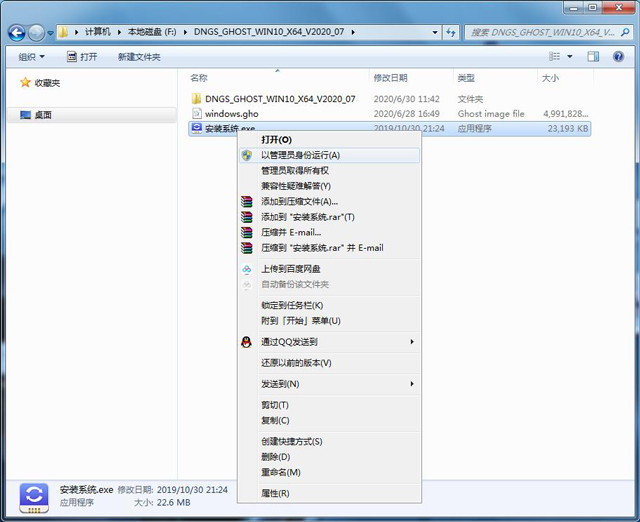Image resolution: width=640 pixels, height=522 pixels.
Task: Click the shield icon beside 以管理员身份运行
Action: 247,155
